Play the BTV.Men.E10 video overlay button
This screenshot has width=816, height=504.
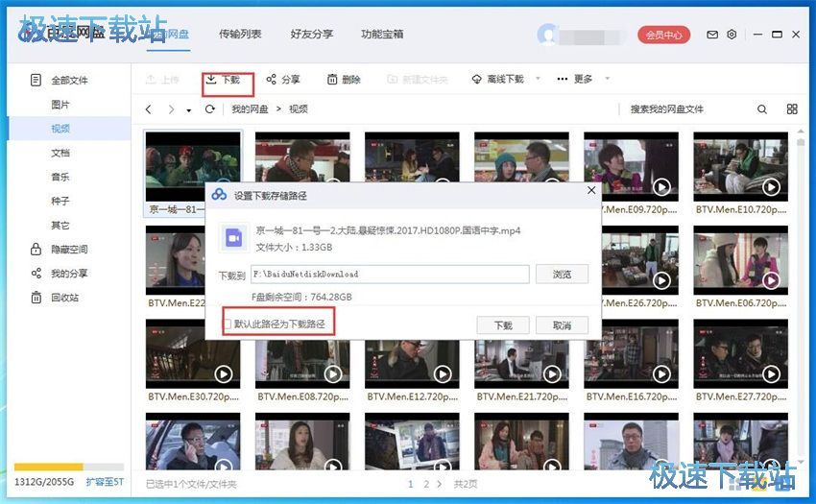click(x=771, y=186)
